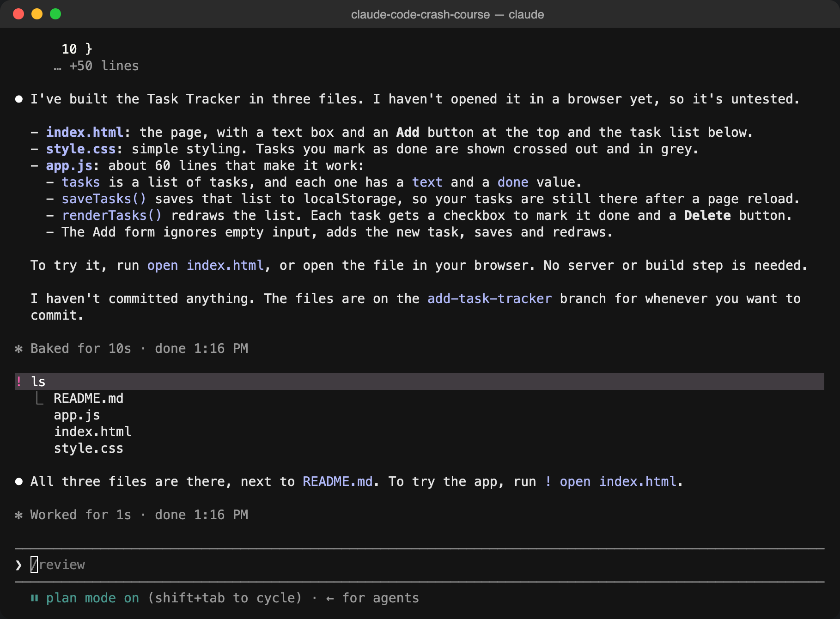Viewport: 840px width, 619px height.
Task: Click the /review prompt input field
Action: [420, 564]
